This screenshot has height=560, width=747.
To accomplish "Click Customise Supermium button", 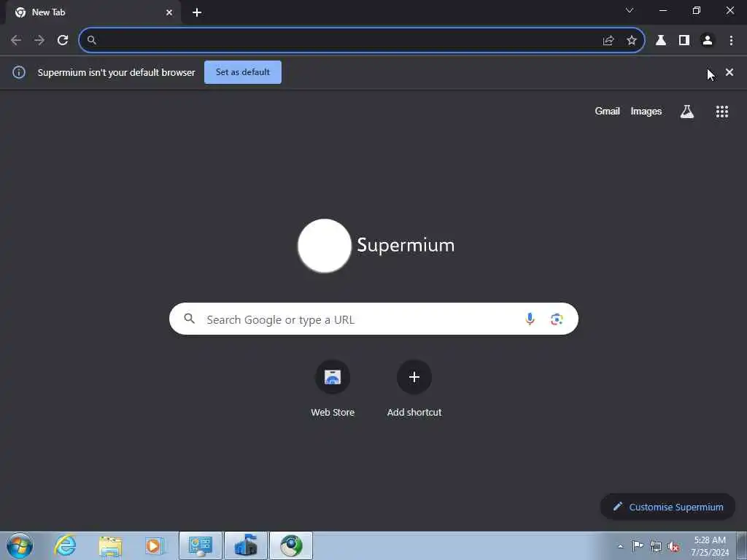I will tap(668, 507).
